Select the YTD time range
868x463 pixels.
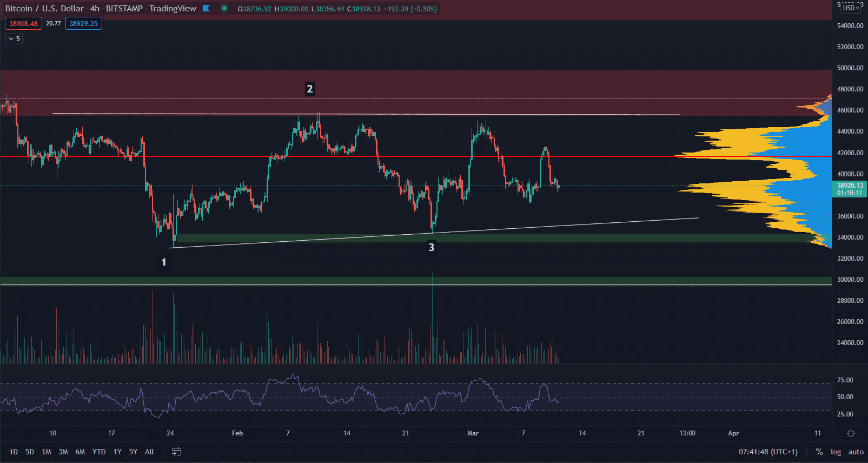coord(99,452)
